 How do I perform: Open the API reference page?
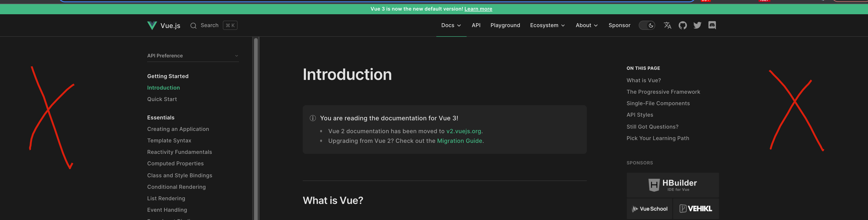476,25
